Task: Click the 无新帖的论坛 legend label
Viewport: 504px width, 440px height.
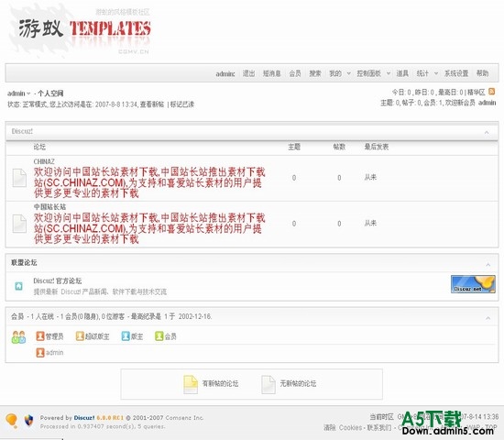Action: pos(298,384)
